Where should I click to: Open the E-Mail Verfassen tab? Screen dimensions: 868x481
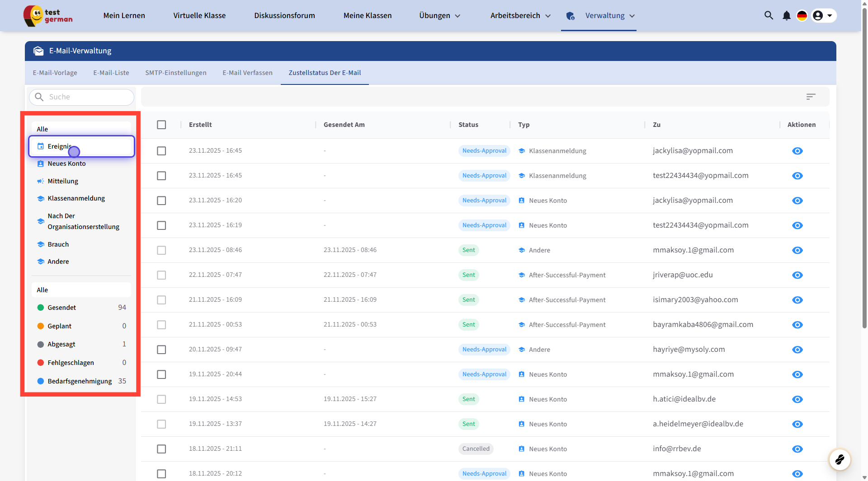(247, 73)
